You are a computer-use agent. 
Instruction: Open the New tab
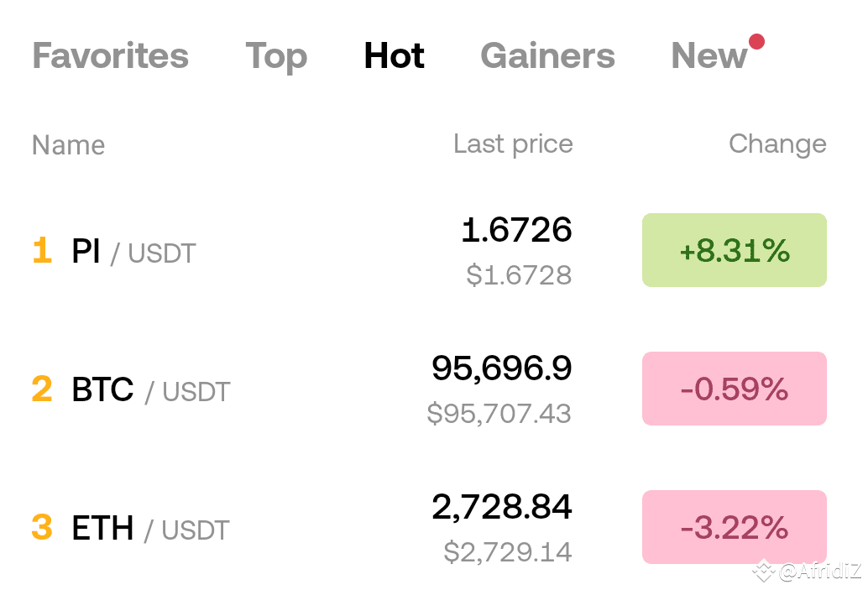[x=709, y=55]
